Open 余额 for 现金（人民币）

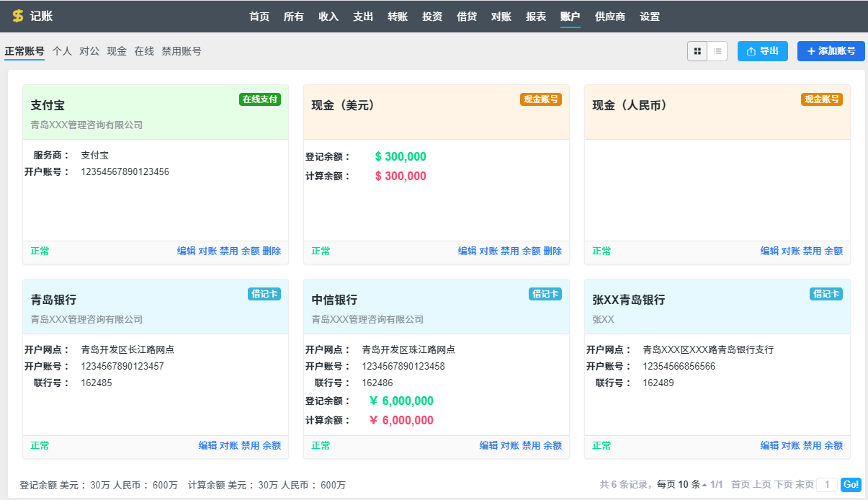click(833, 251)
